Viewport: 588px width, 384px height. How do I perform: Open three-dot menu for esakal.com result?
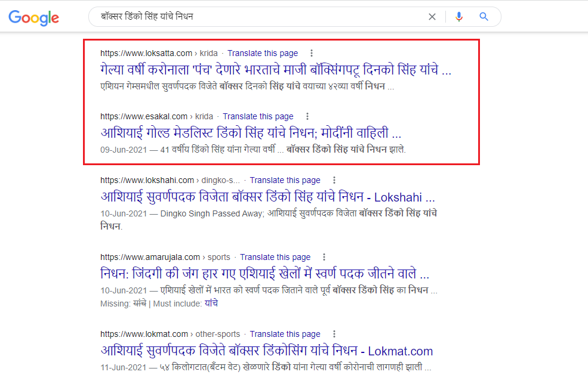coord(307,116)
